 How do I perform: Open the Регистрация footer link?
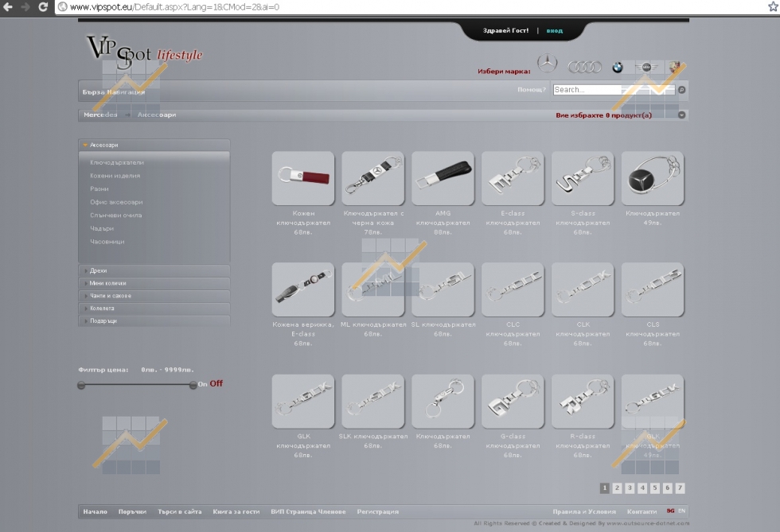[x=377, y=511]
